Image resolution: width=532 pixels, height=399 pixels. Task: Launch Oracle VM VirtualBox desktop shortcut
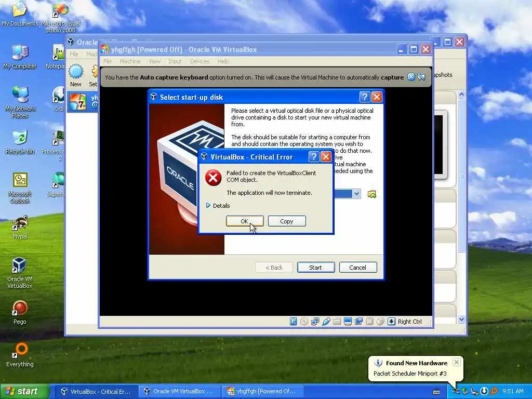tap(20, 273)
